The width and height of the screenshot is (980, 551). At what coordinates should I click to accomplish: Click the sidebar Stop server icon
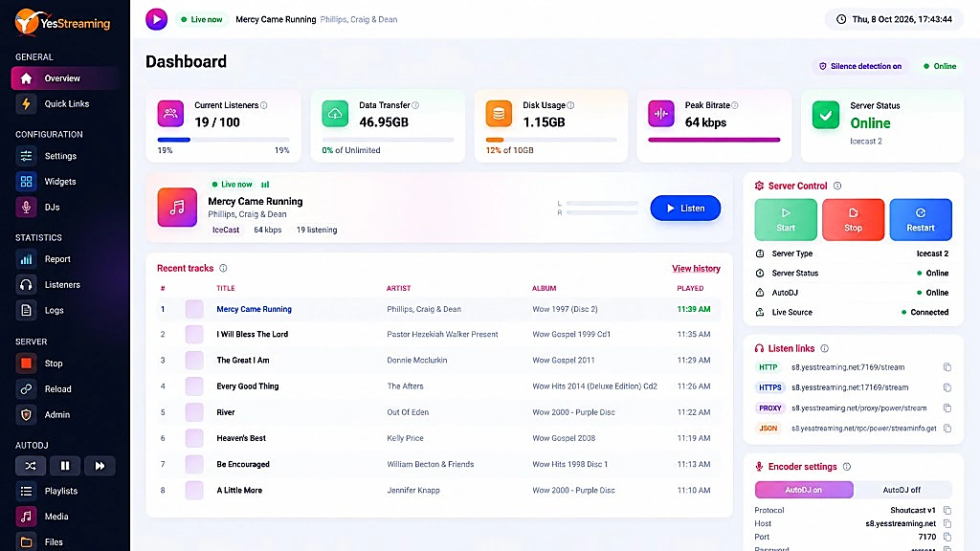click(x=26, y=363)
